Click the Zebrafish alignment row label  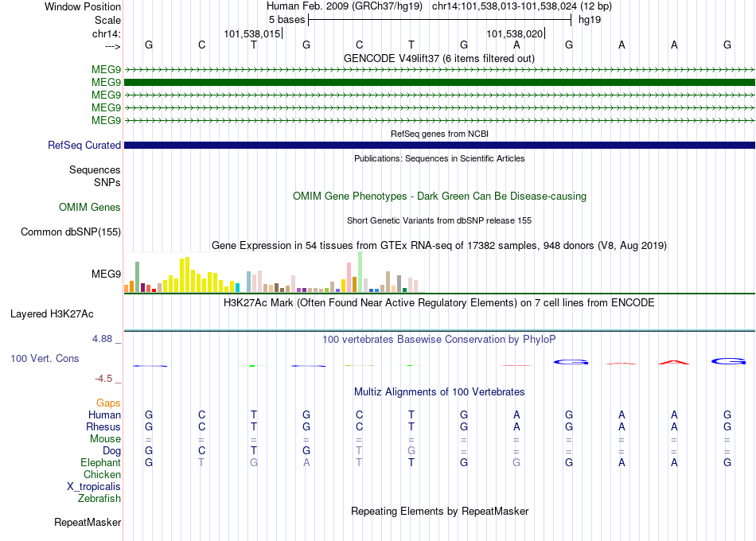tap(99, 498)
